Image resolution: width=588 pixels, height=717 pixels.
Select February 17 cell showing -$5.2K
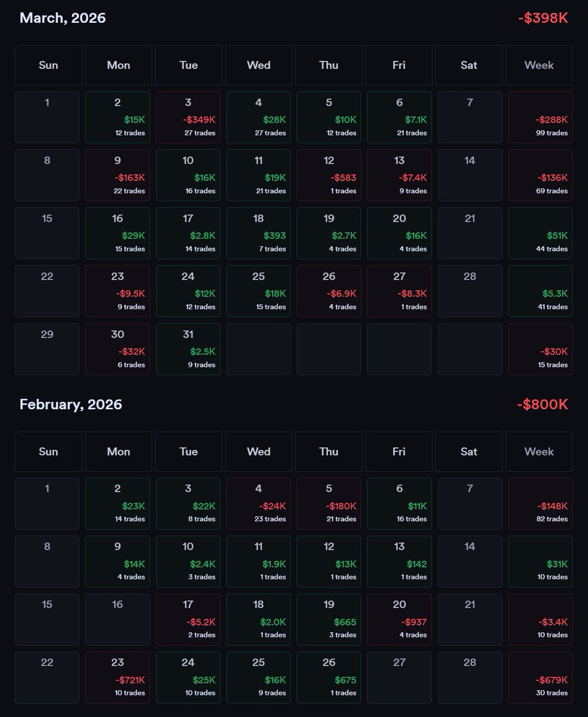click(x=188, y=620)
